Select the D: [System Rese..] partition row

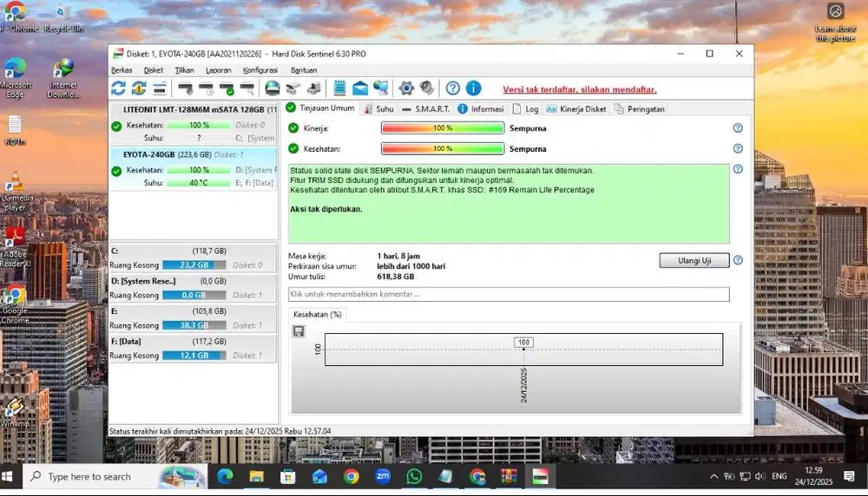(194, 288)
